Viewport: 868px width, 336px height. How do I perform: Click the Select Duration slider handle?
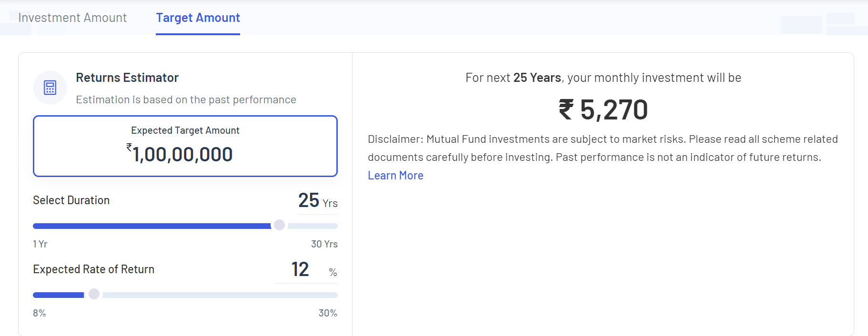pos(280,225)
